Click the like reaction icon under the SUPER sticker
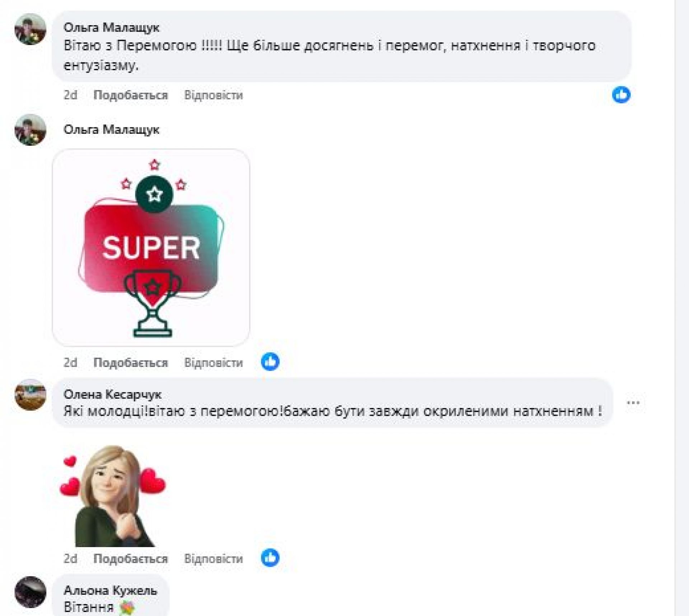 tap(270, 362)
